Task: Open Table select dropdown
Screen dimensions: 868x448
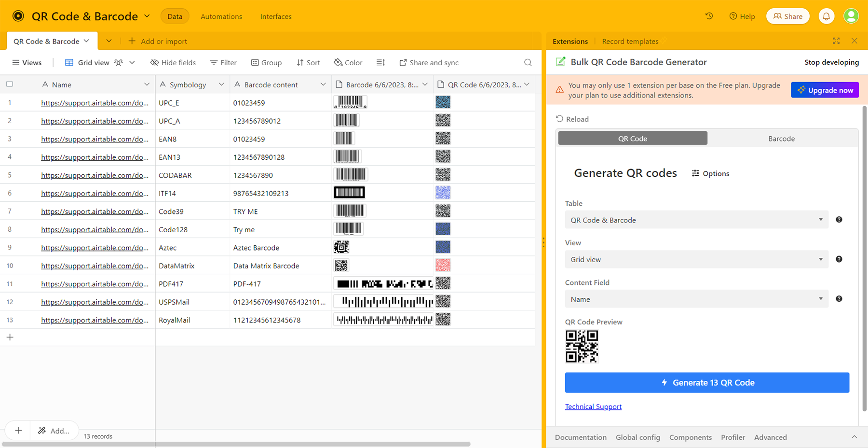Action: [x=697, y=220]
